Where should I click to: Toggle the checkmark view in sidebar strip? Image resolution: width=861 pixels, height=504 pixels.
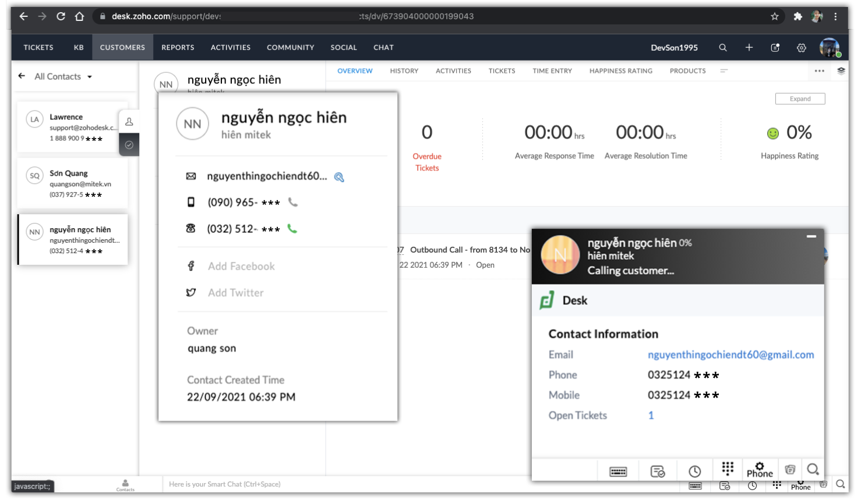tap(129, 145)
